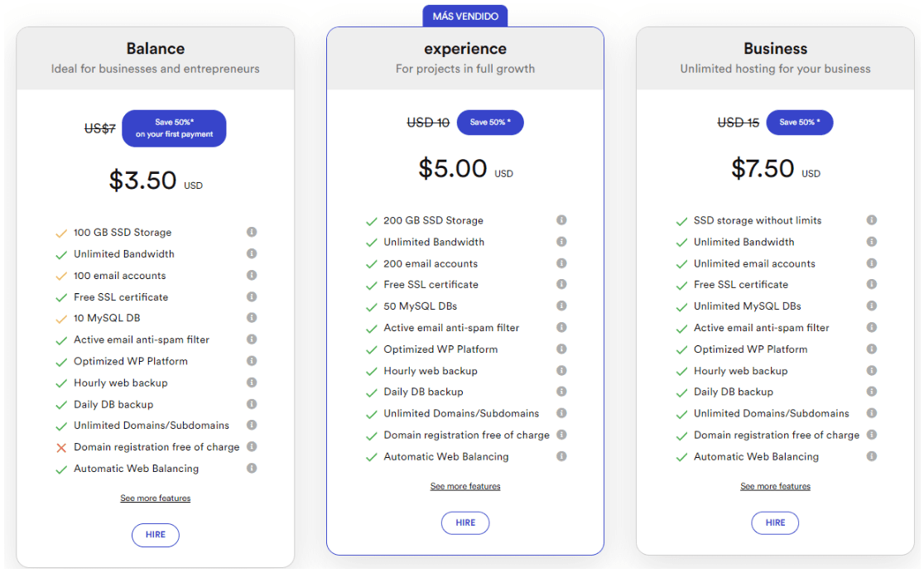
Task: Select HIRE under the Business plan
Action: pyautogui.click(x=775, y=522)
